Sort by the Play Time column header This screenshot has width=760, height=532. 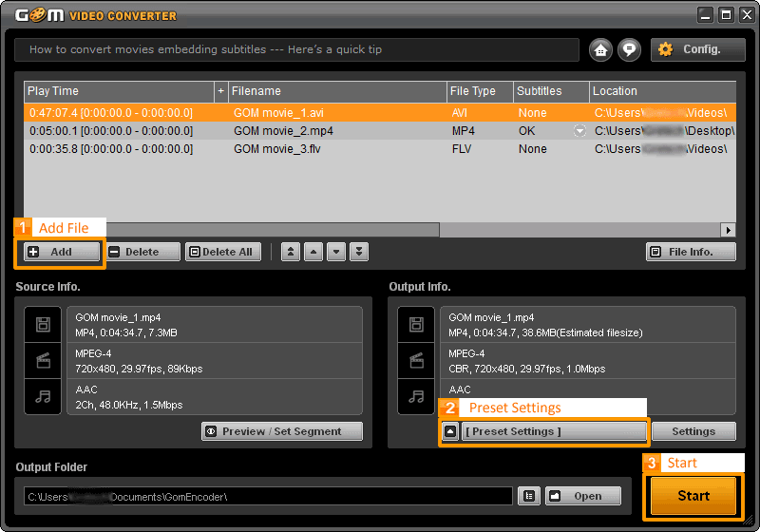[x=119, y=91]
